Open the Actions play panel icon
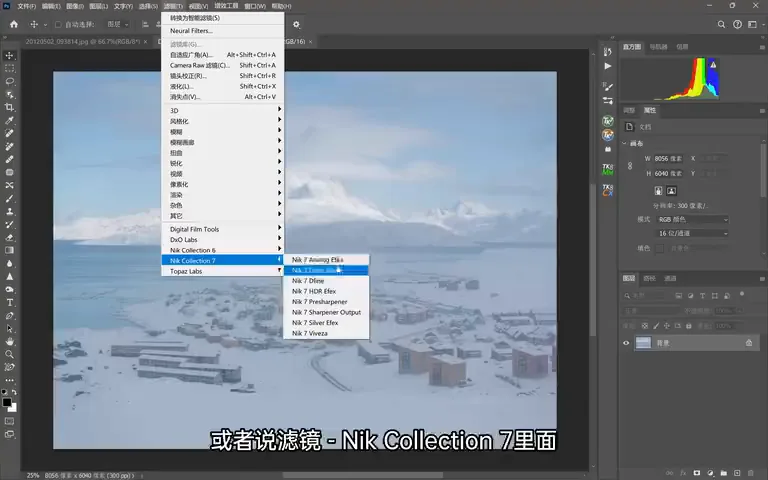This screenshot has height=480, width=768. point(608,66)
